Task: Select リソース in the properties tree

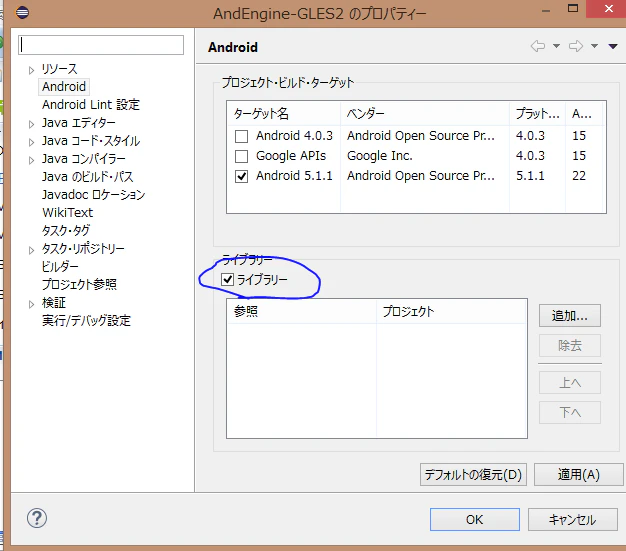Action: click(x=59, y=69)
